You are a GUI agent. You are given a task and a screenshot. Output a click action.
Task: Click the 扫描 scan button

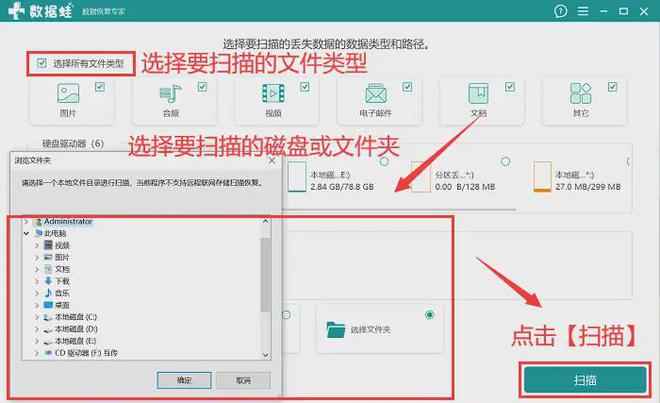(x=585, y=380)
